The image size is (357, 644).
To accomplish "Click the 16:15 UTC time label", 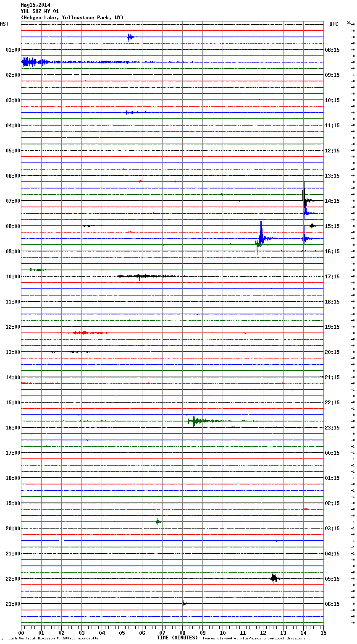I will tap(332, 251).
